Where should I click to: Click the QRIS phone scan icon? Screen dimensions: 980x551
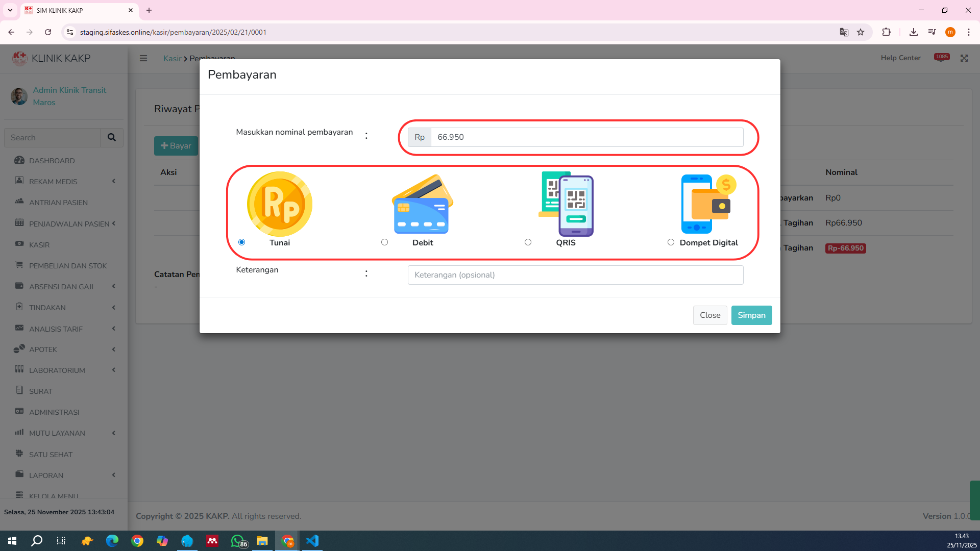click(566, 204)
